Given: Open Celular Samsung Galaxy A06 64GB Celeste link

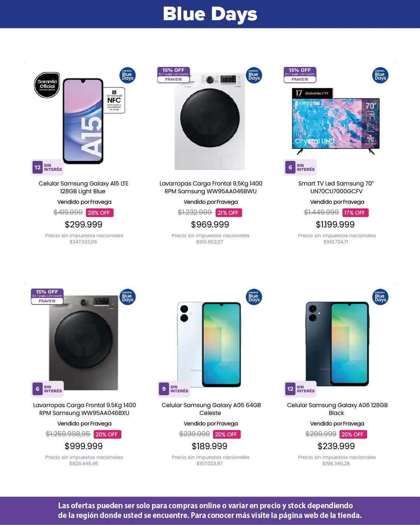Looking at the screenshot, I should tap(211, 409).
